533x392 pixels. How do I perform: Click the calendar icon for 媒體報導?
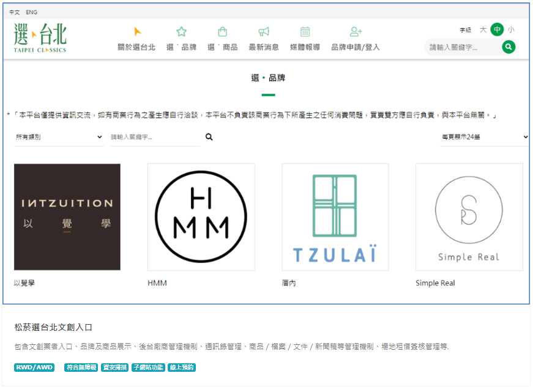click(x=305, y=32)
